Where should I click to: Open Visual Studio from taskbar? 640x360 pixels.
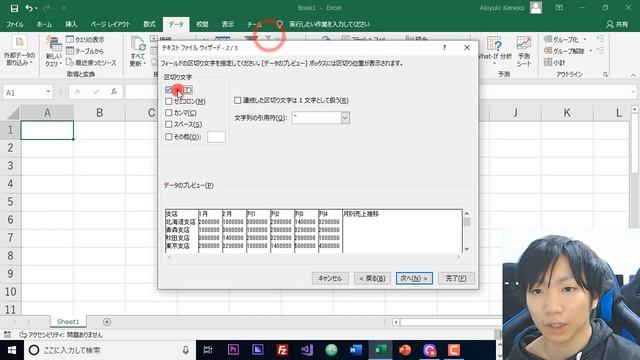pyautogui.click(x=307, y=350)
